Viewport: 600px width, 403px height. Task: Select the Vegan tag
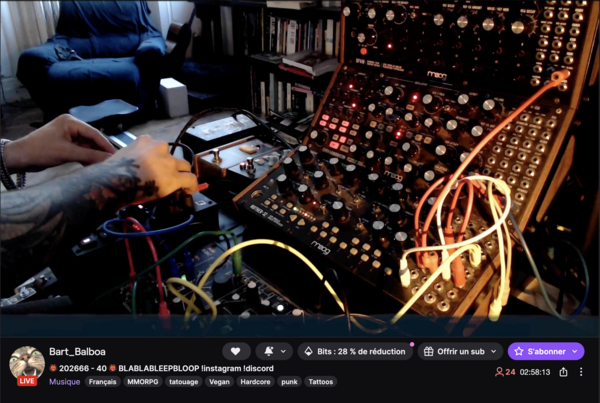[x=219, y=382]
